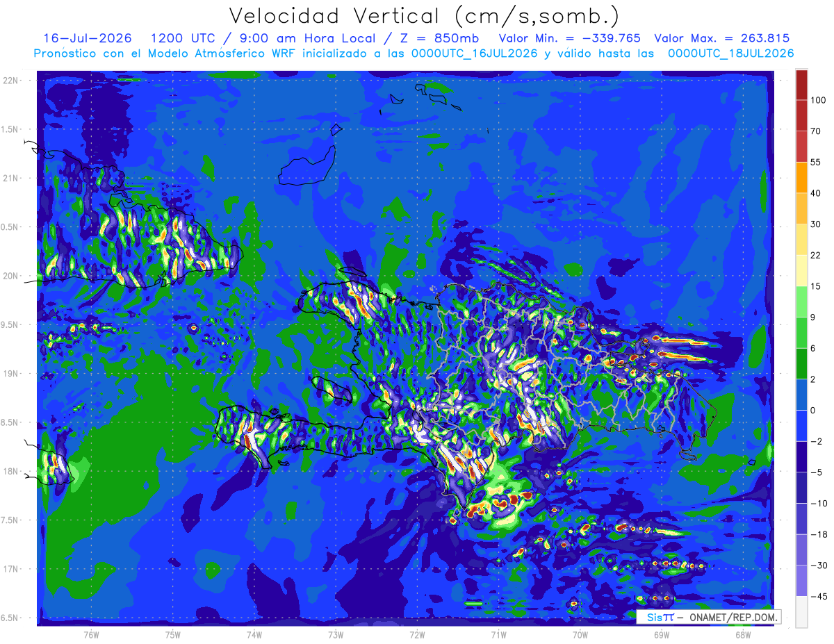
Task: Click the "68W" longitude label
Action: pos(743,635)
